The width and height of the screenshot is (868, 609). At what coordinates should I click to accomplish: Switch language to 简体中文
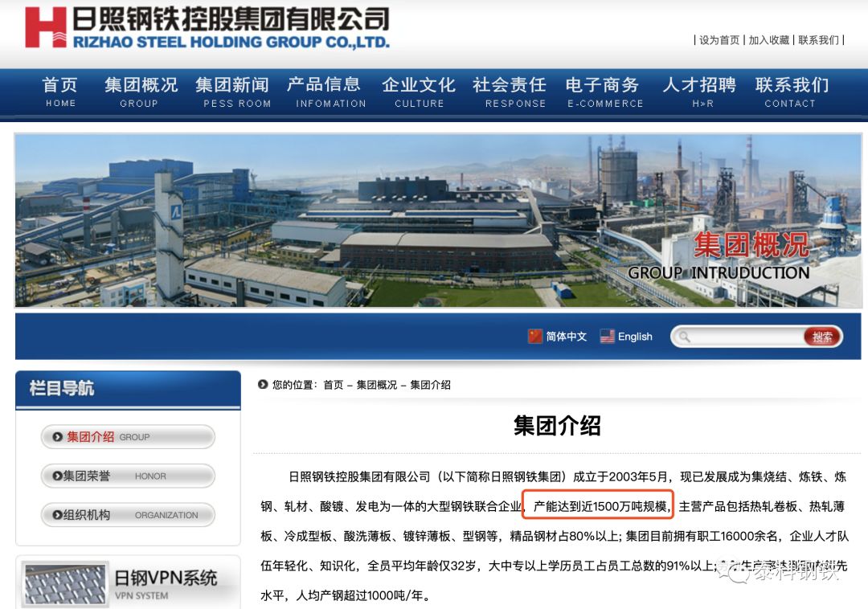[567, 337]
